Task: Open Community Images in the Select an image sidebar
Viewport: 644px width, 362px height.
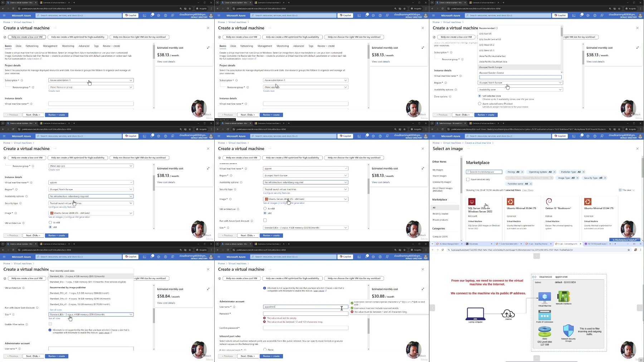Action: pos(441,182)
